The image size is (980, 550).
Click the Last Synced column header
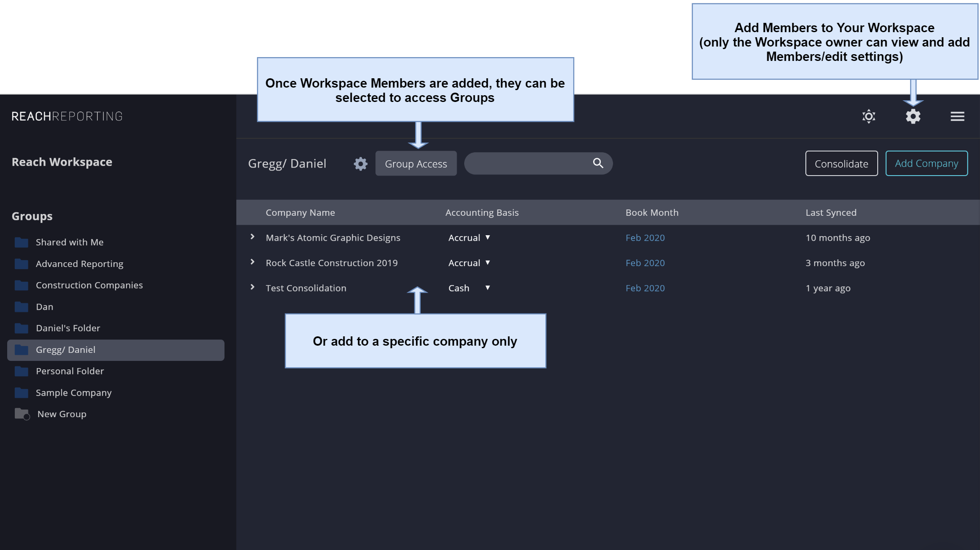(831, 212)
